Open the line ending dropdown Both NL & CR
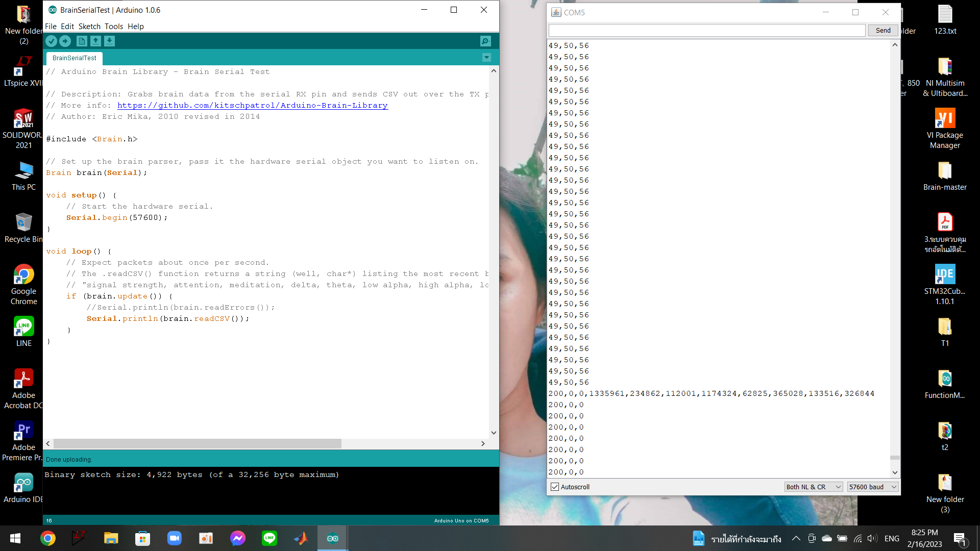Viewport: 980px width, 551px height. click(813, 487)
